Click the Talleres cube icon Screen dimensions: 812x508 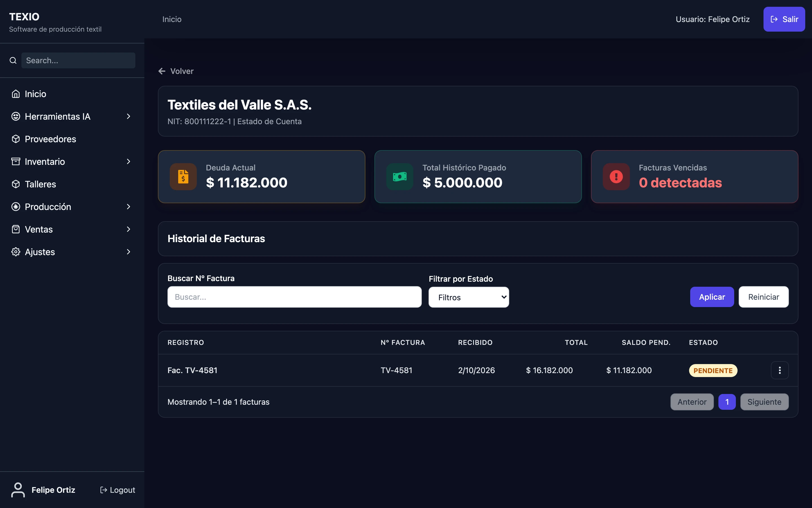16,184
